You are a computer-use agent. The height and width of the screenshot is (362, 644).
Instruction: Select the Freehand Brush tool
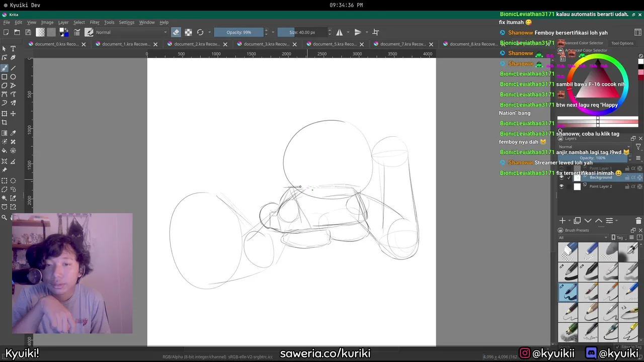[x=5, y=67]
